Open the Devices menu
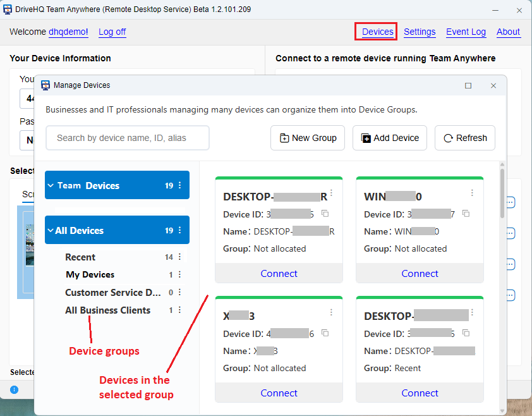Image resolution: width=532 pixels, height=416 pixels. pyautogui.click(x=377, y=32)
